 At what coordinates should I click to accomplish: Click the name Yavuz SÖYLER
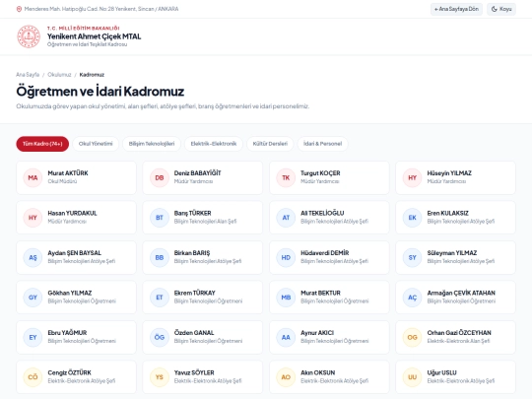194,372
